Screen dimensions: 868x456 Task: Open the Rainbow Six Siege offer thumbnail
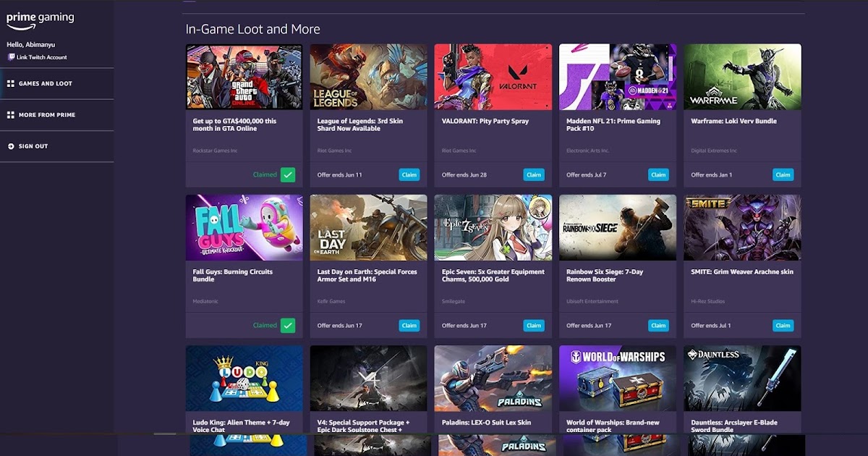click(x=618, y=227)
